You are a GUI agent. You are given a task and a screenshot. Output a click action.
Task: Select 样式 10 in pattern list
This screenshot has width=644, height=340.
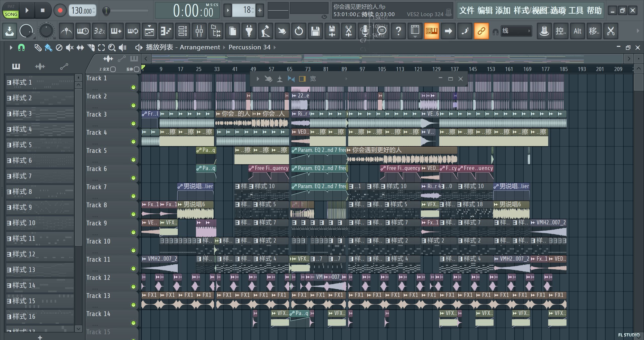pos(40,223)
